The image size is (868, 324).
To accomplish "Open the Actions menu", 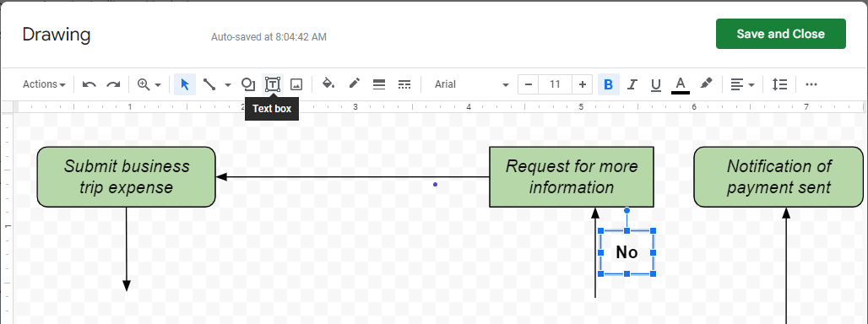I will pyautogui.click(x=44, y=84).
